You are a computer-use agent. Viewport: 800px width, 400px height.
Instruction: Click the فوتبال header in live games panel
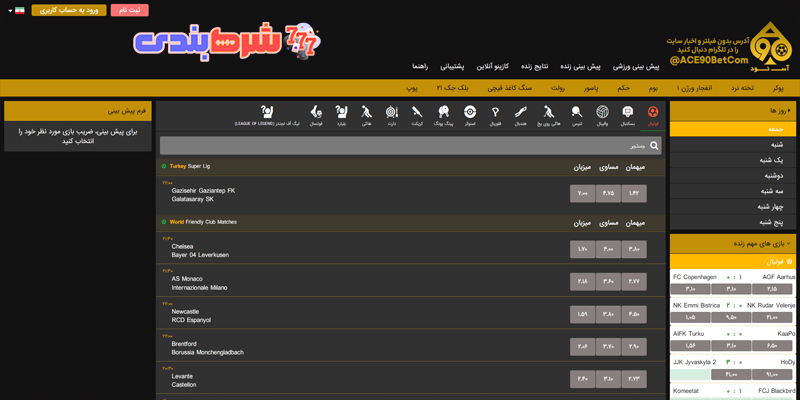pos(734,262)
